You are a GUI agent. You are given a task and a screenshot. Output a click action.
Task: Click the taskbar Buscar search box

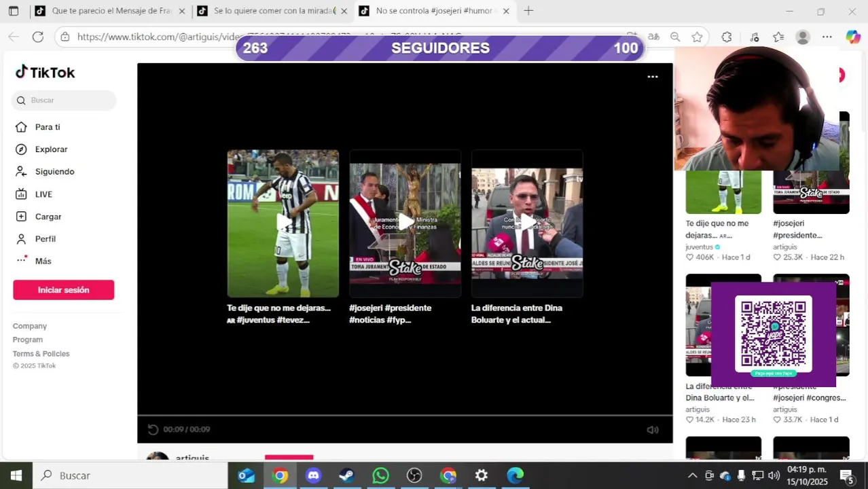[x=130, y=475]
